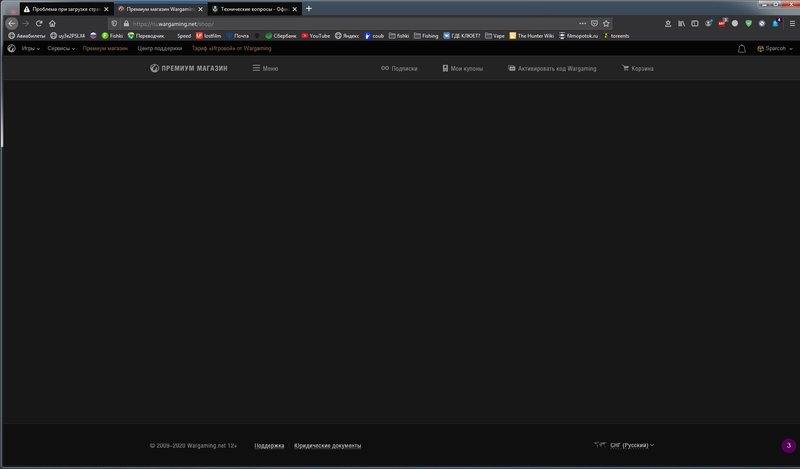Save page to Pocket
This screenshot has height=469, width=800.
coord(594,23)
